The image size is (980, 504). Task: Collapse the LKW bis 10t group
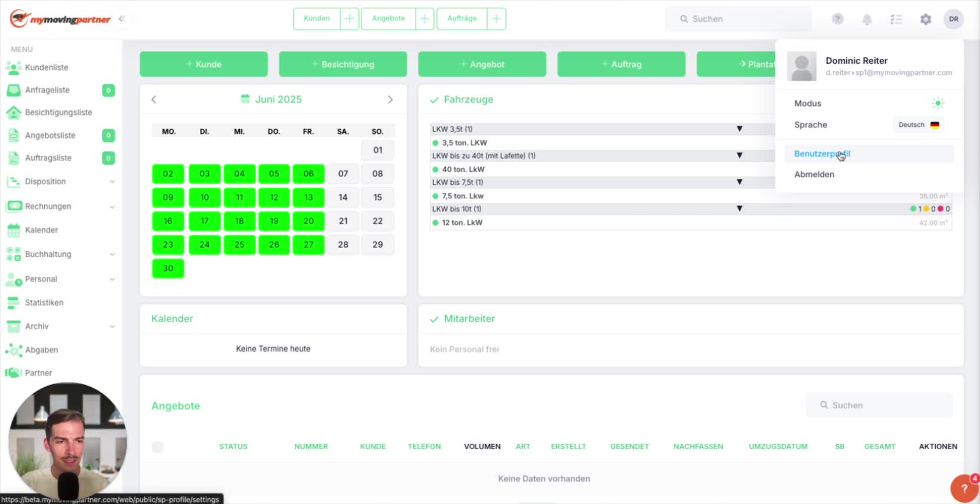pos(739,209)
